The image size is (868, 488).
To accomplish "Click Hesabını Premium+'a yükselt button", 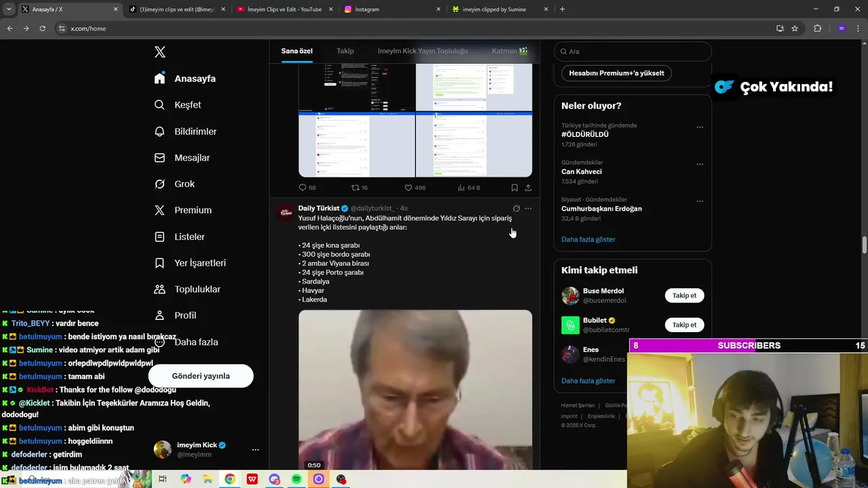I will point(616,73).
